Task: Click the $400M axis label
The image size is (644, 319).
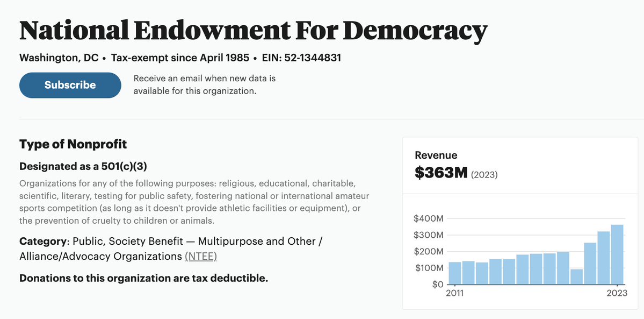Action: point(429,219)
